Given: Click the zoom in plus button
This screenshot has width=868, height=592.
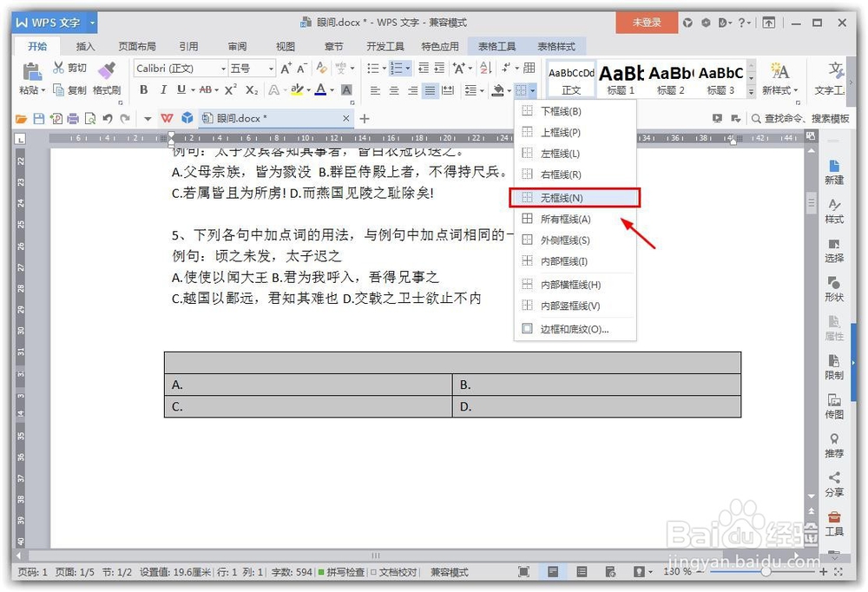Looking at the screenshot, I should click(x=823, y=571).
